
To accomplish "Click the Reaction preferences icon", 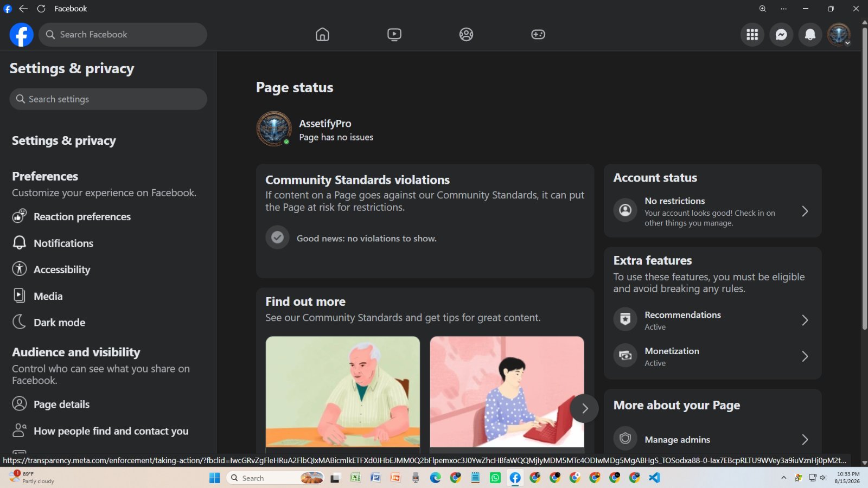I will tap(19, 216).
